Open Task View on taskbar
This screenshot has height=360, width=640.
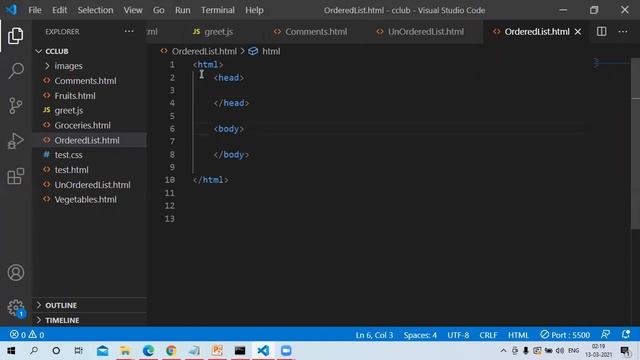(x=79, y=351)
